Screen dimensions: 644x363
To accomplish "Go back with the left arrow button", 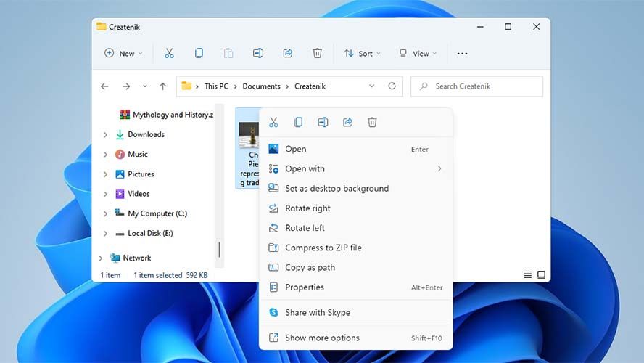I will tap(104, 86).
